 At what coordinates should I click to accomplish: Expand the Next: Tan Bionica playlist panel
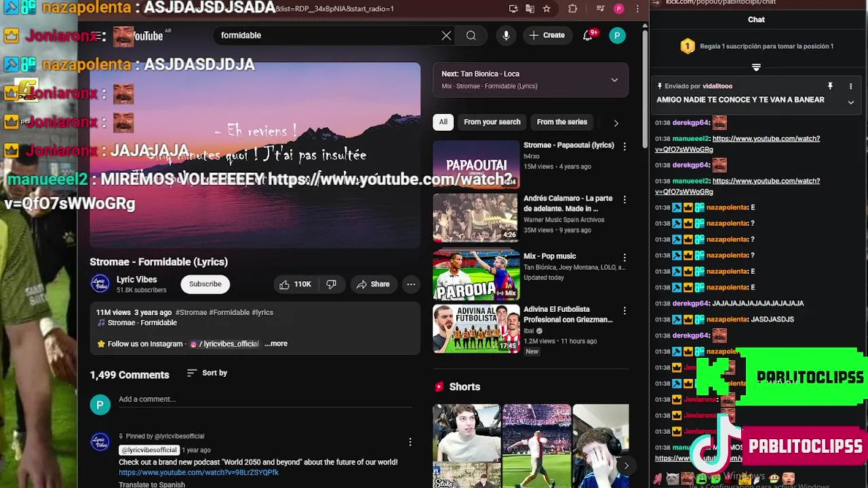coord(614,80)
